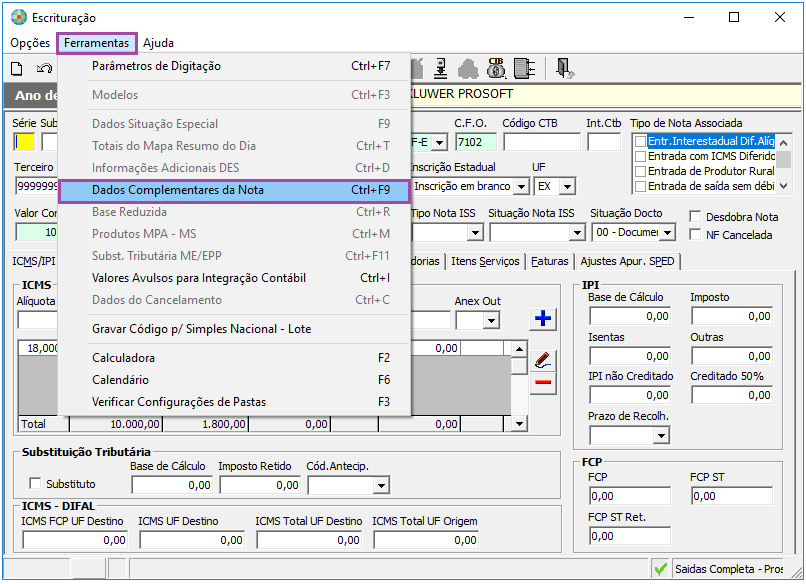Click the new document toolbar icon
Viewport: 806px width, 584px height.
(16, 68)
